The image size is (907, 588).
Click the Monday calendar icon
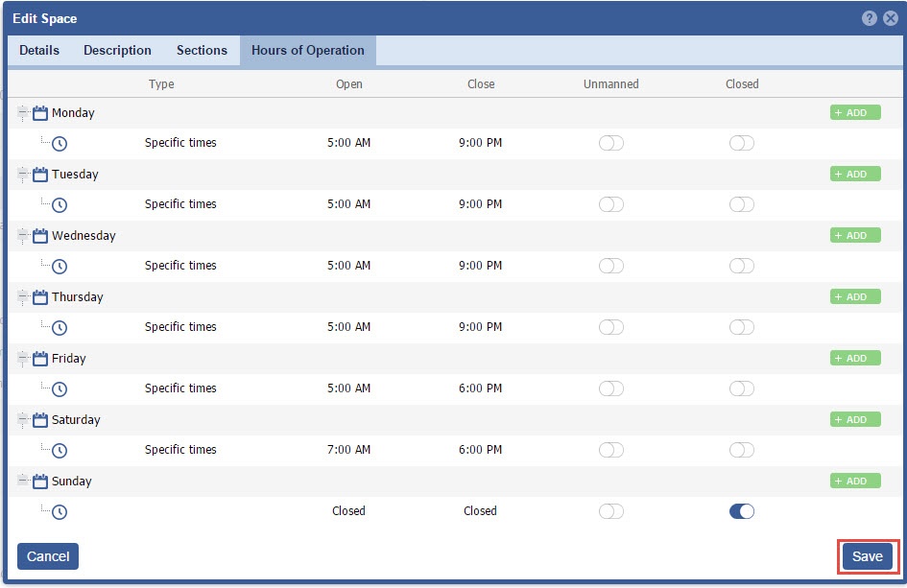[40, 113]
